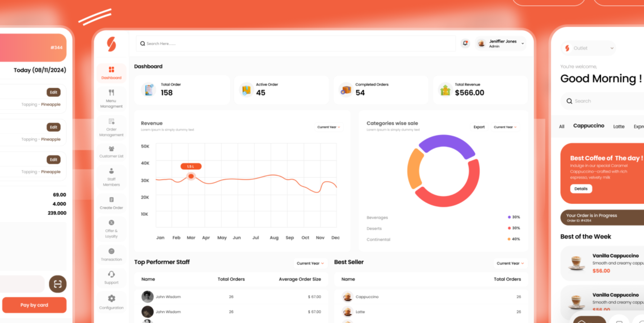Change the Revenue chart period with Current Year dropdown

tap(328, 127)
